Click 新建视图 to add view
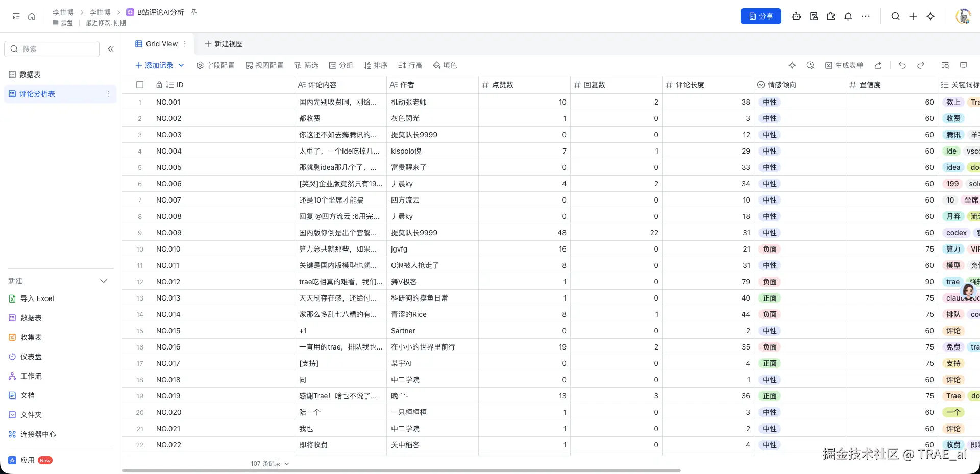This screenshot has height=474, width=980. [224, 44]
